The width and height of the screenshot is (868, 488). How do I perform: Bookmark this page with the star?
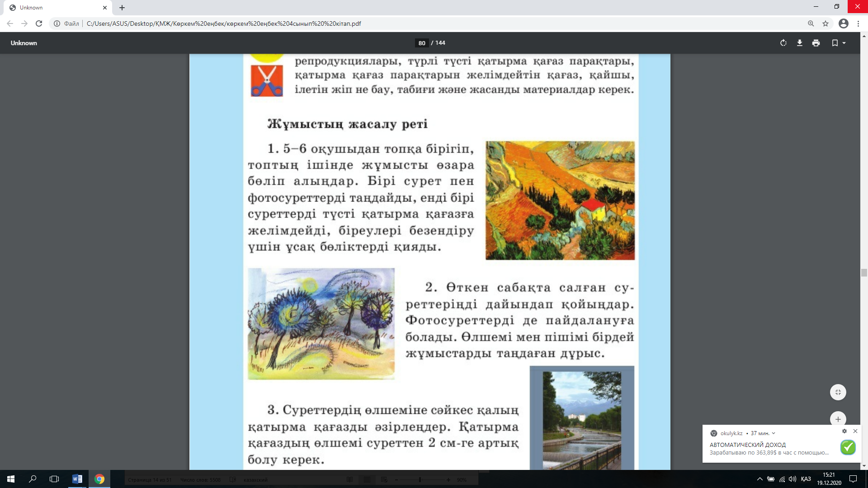point(826,23)
